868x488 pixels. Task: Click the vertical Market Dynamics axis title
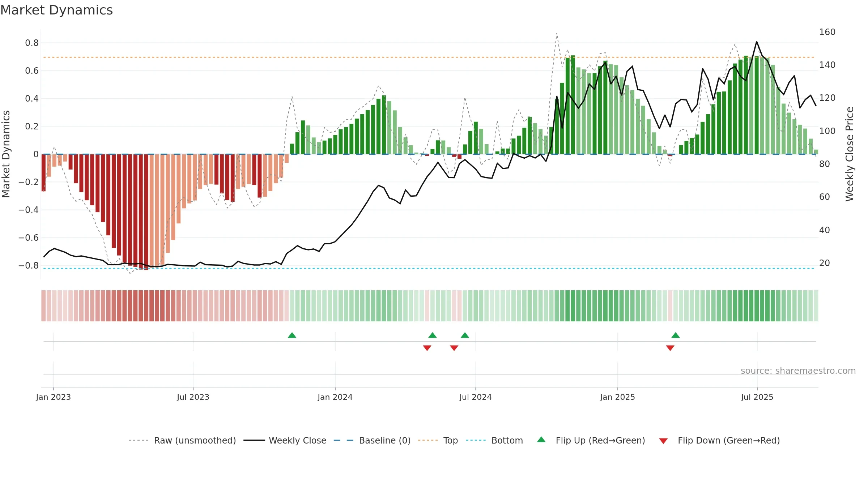6,154
